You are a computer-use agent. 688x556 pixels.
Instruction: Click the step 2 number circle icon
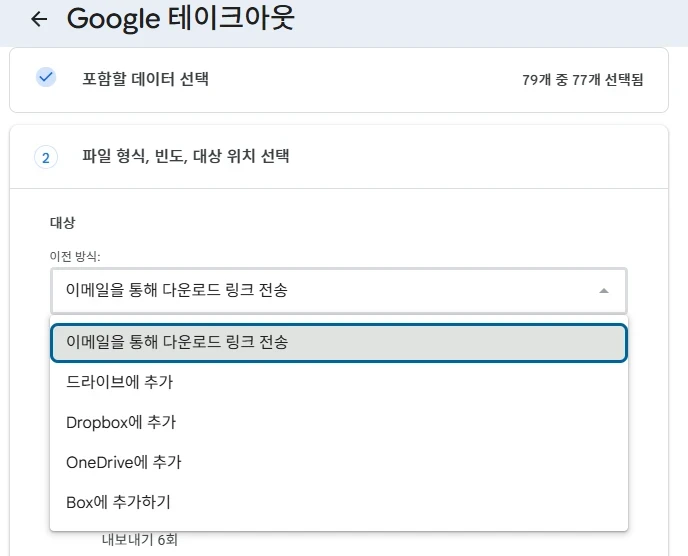(46, 157)
